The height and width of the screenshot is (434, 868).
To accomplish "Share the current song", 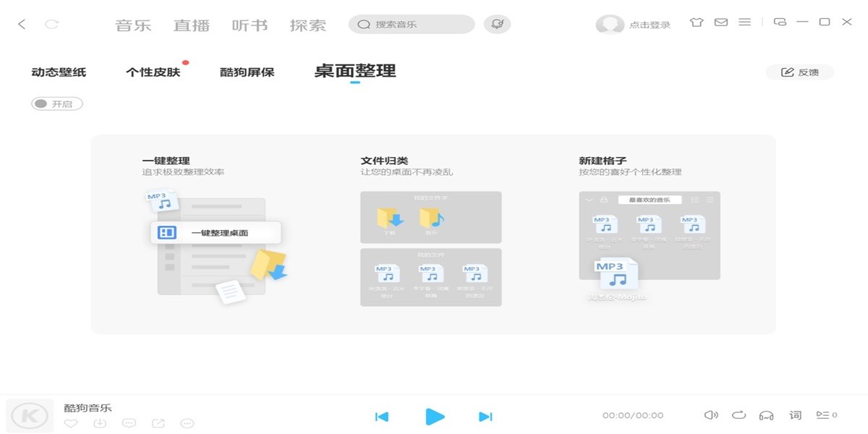I will coord(158,423).
